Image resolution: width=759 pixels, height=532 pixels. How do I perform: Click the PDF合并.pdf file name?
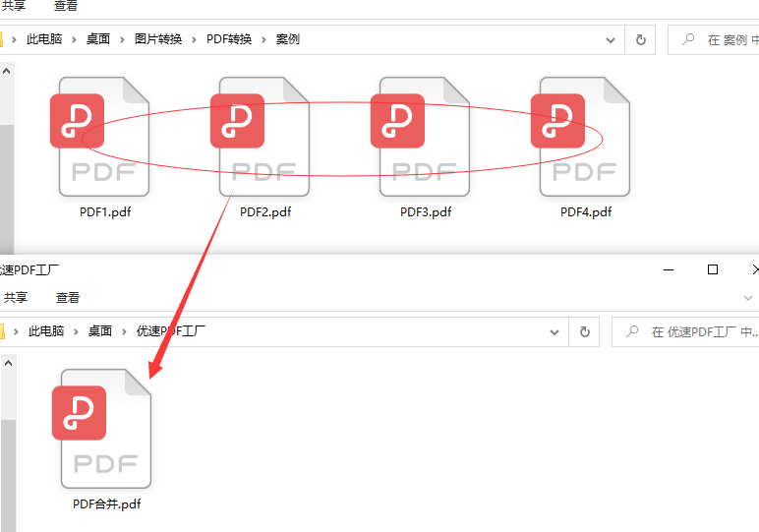pos(106,504)
